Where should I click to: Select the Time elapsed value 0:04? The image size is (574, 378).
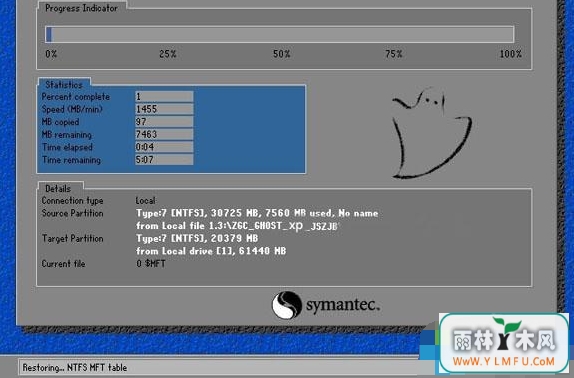pos(164,147)
